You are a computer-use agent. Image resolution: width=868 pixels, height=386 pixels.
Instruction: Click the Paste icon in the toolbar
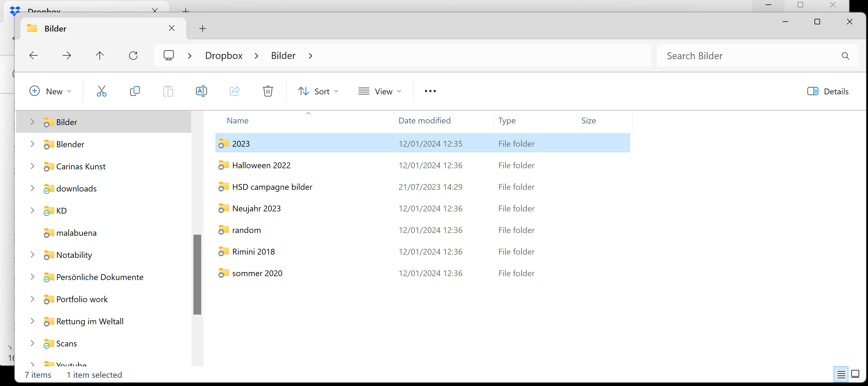(168, 91)
